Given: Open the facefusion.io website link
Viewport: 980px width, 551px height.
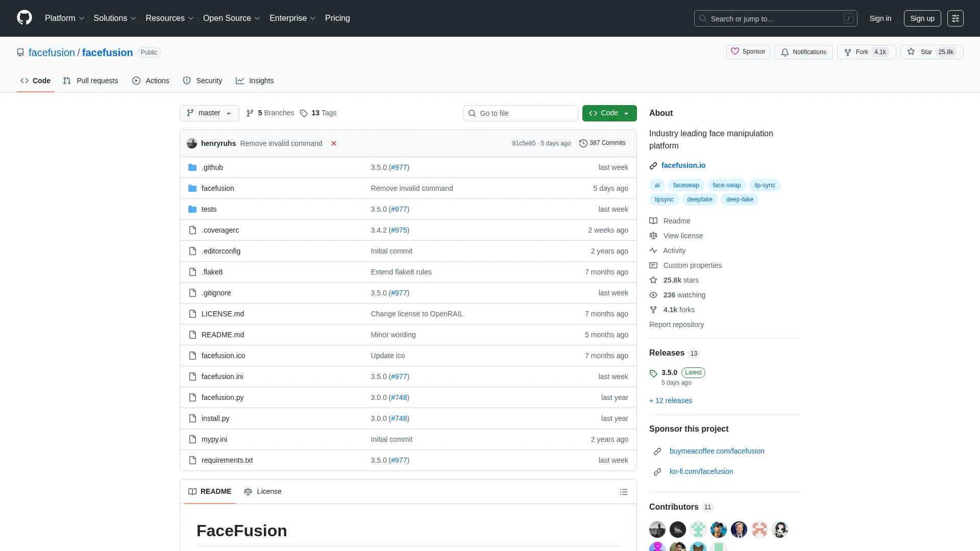Looking at the screenshot, I should [x=683, y=165].
